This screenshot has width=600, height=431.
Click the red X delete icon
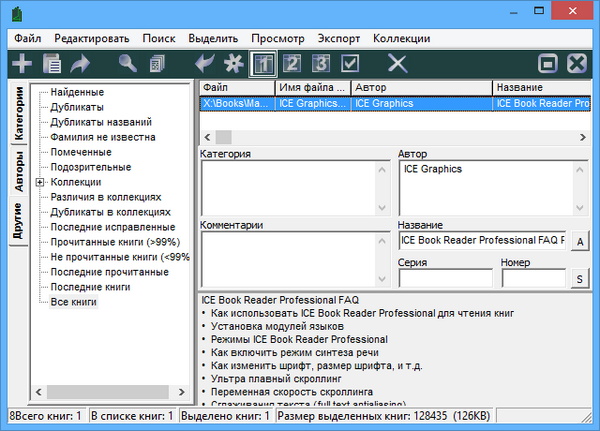(397, 64)
